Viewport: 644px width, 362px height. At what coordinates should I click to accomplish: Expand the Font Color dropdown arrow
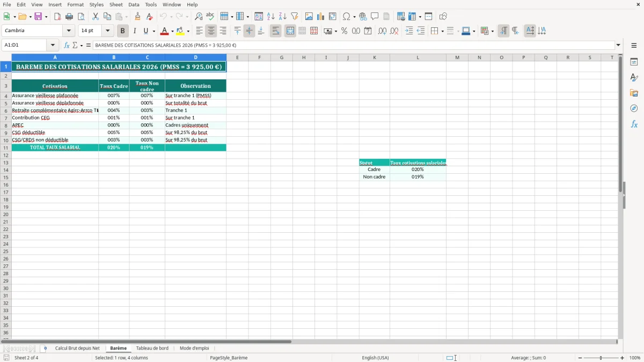pos(172,31)
